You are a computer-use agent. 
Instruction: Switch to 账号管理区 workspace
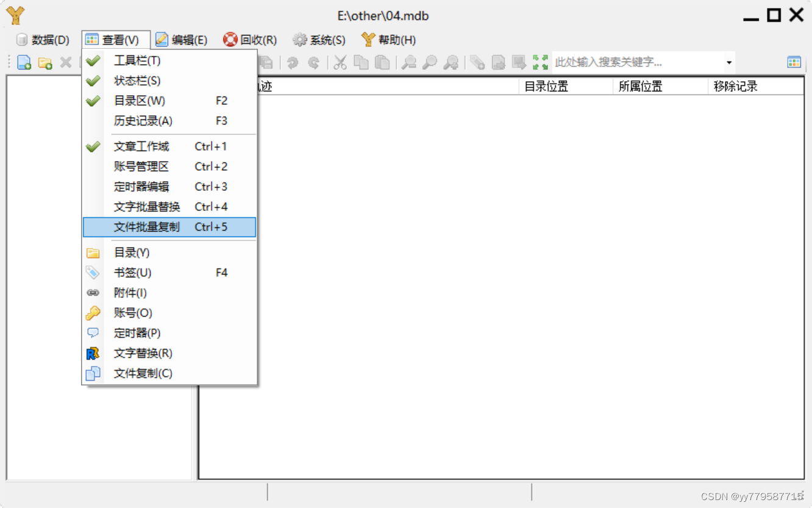pyautogui.click(x=169, y=166)
